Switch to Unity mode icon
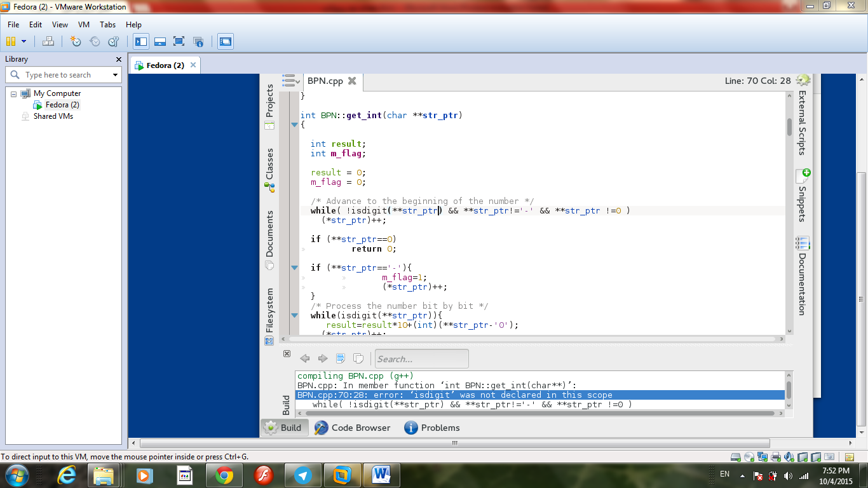 [x=198, y=42]
